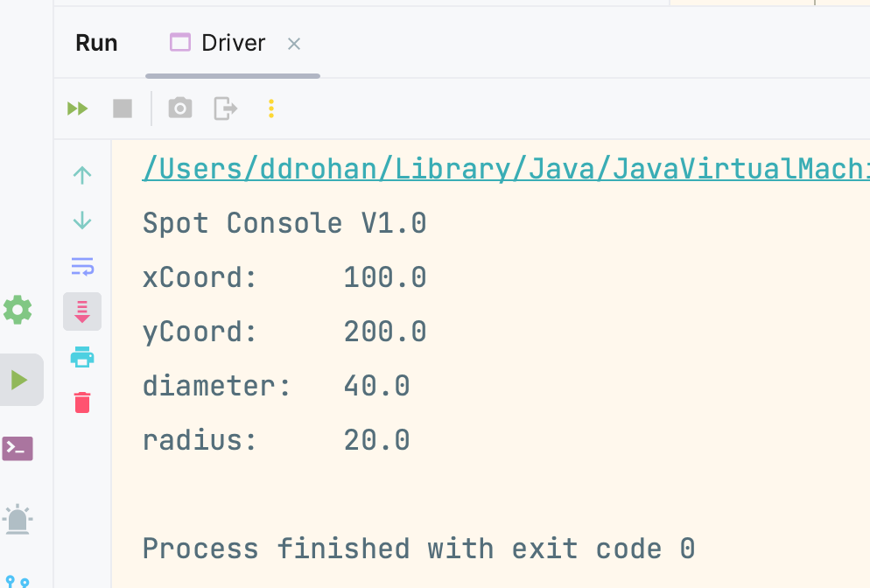Image resolution: width=870 pixels, height=588 pixels.
Task: Select the Driver run tab
Action: click(x=219, y=43)
